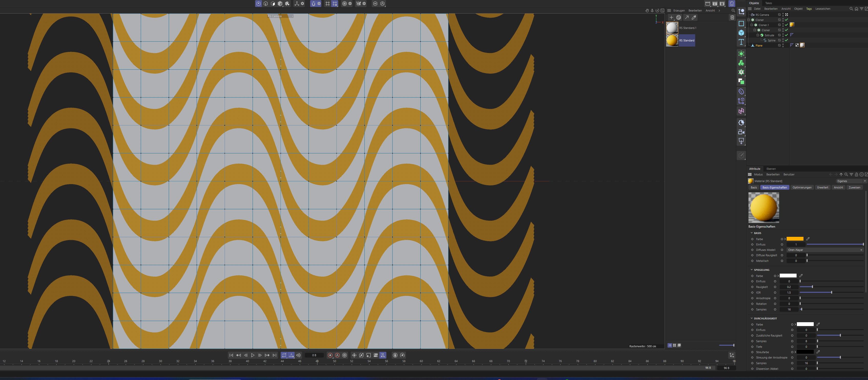The width and height of the screenshot is (868, 380).
Task: Enable the Axis tool icon
Action: pos(297,4)
